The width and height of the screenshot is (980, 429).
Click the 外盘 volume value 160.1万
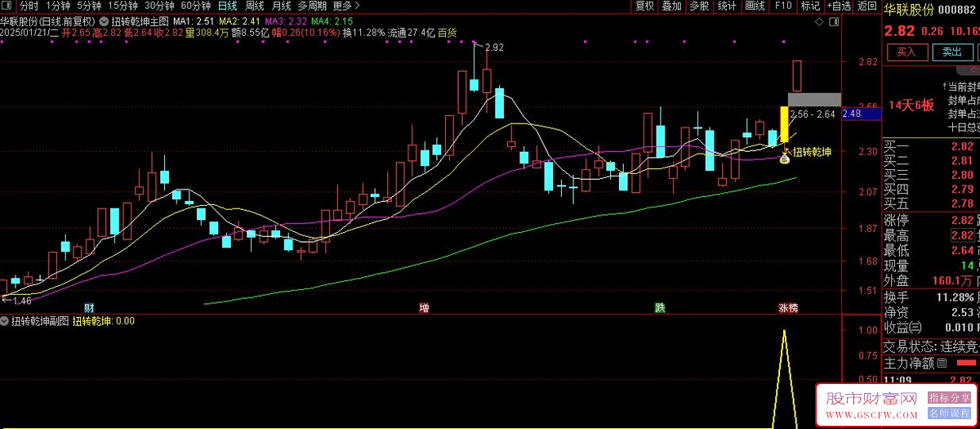(x=953, y=281)
